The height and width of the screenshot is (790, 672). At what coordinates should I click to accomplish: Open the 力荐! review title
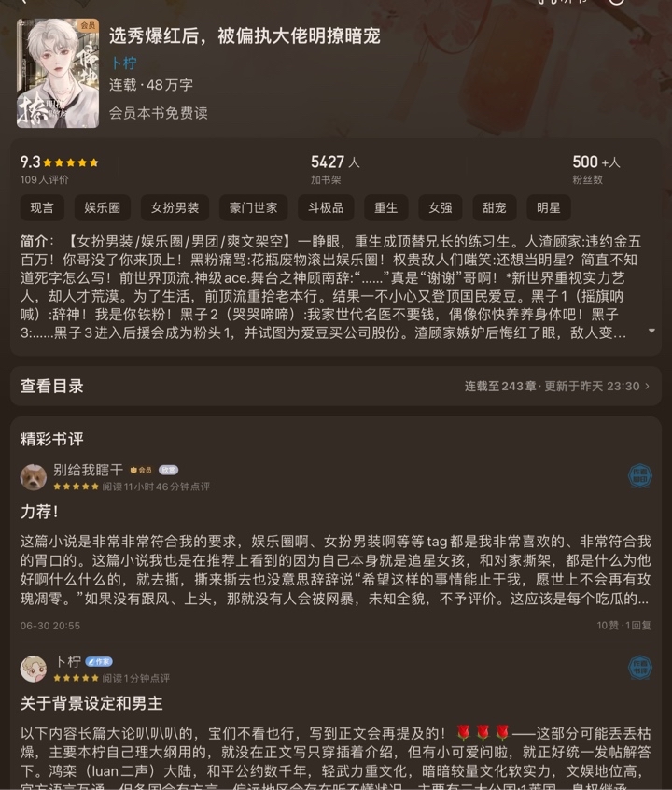39,512
